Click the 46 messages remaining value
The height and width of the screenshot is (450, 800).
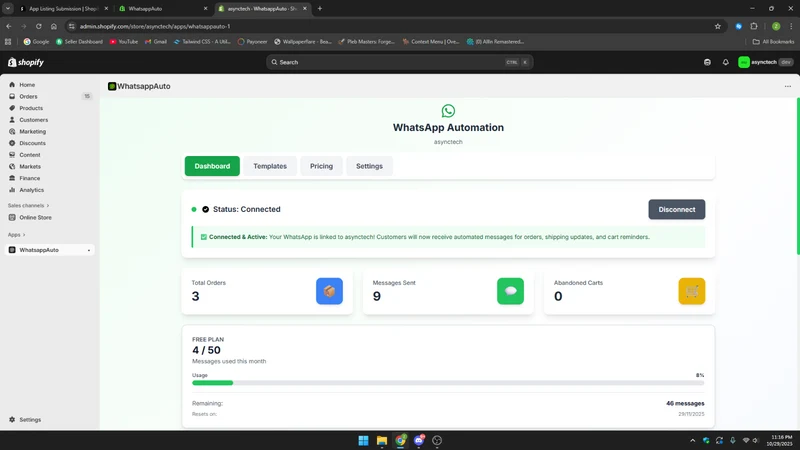(685, 404)
